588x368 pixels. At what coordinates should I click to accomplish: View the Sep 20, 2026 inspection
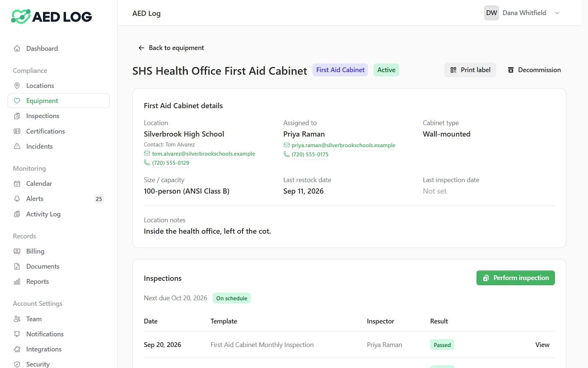[542, 345]
